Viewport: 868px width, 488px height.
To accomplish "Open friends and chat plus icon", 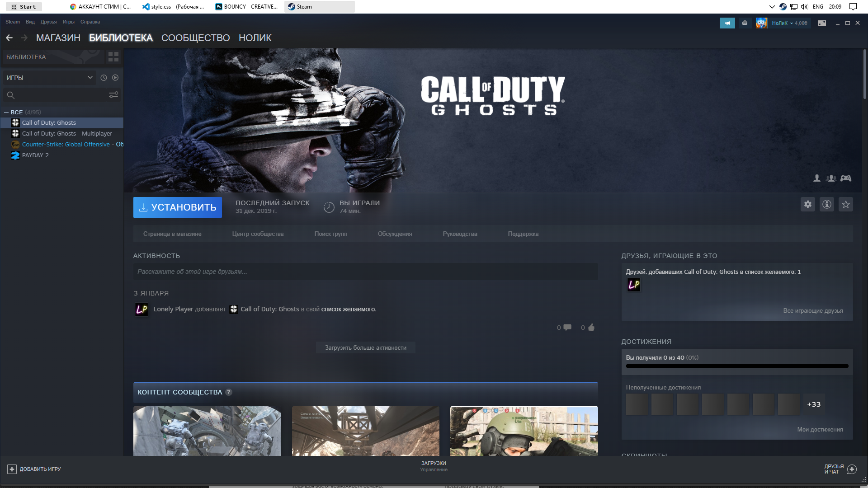I will 852,469.
